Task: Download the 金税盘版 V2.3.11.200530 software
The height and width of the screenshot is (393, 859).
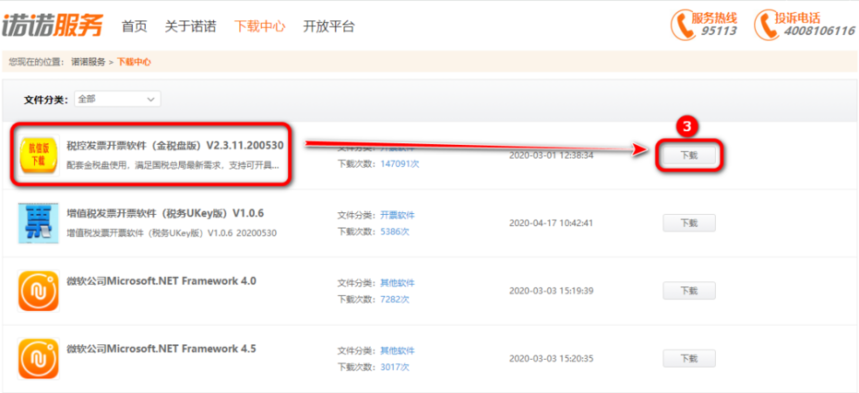Action: [x=689, y=155]
